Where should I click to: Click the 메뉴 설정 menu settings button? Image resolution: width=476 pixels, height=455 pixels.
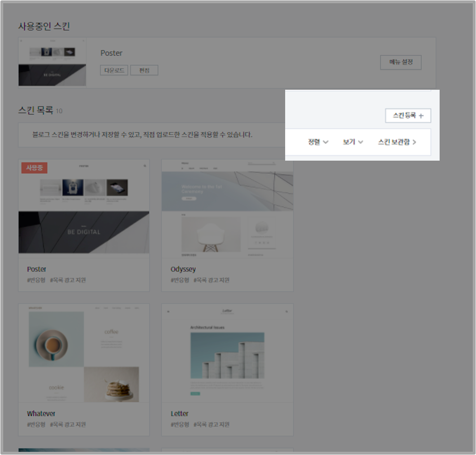pyautogui.click(x=401, y=62)
